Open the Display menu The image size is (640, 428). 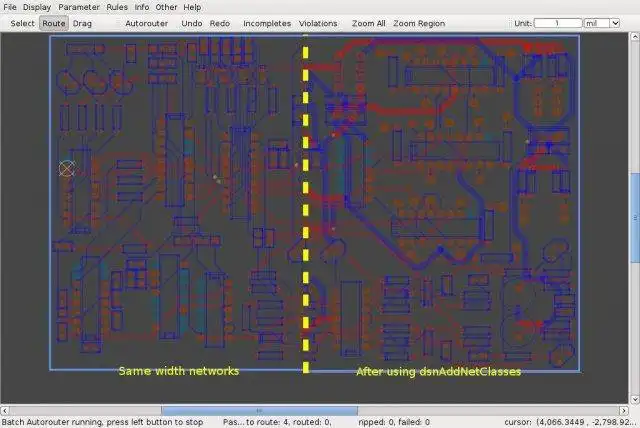pos(37,7)
